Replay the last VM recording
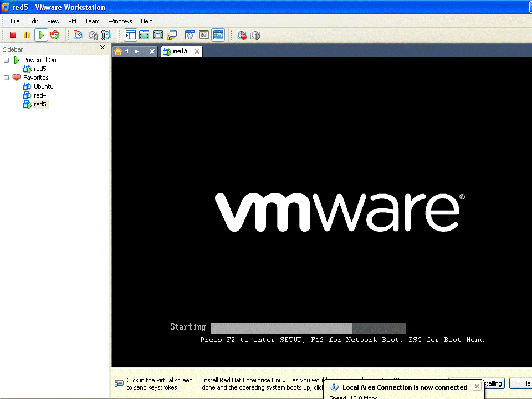Viewport: 532px width, 399px height. (255, 35)
